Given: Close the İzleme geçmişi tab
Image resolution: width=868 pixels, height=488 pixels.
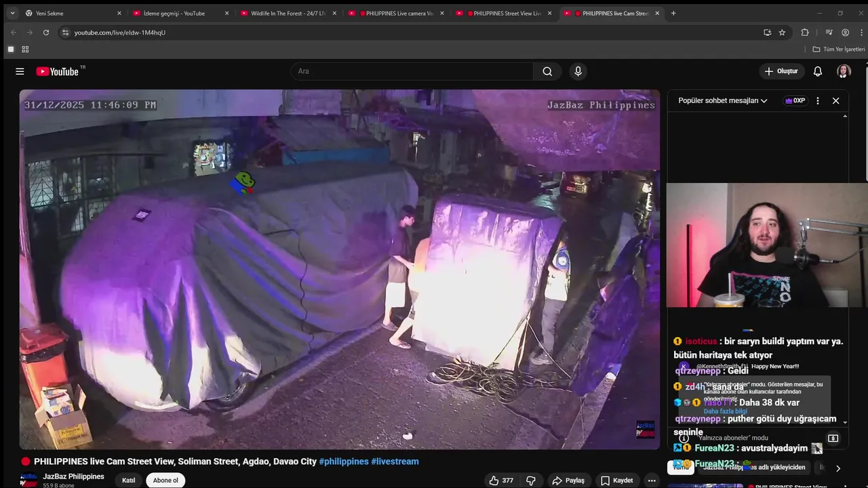Looking at the screenshot, I should (x=226, y=13).
